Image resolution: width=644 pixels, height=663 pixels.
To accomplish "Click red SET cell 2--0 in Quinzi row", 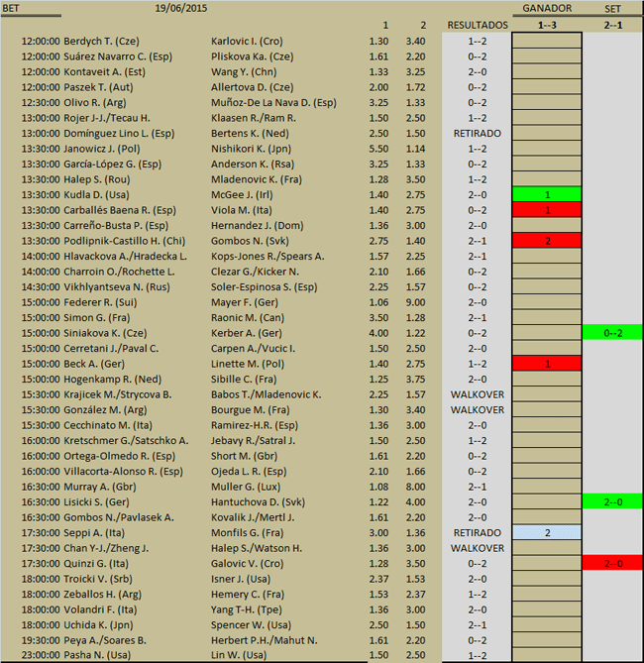I will [612, 563].
